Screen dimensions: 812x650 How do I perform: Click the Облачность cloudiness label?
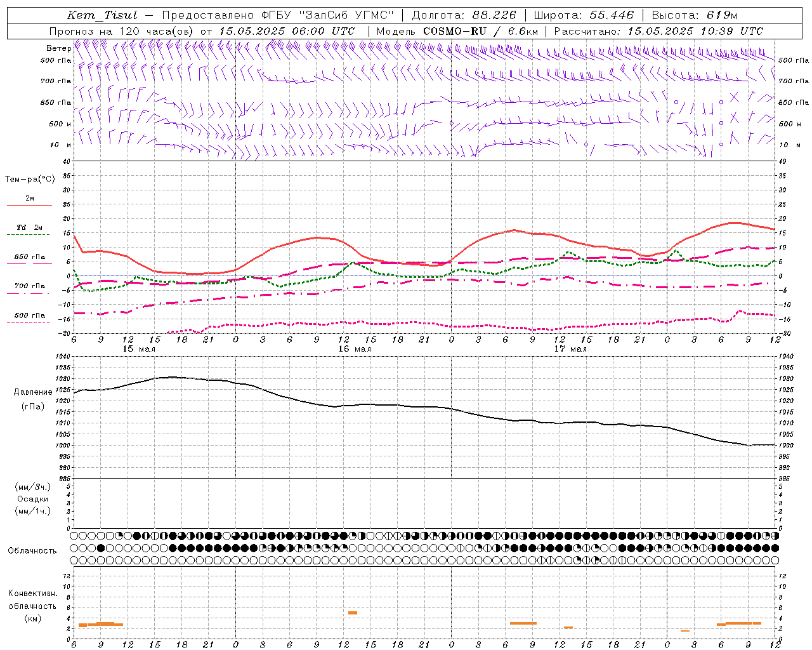click(x=32, y=550)
